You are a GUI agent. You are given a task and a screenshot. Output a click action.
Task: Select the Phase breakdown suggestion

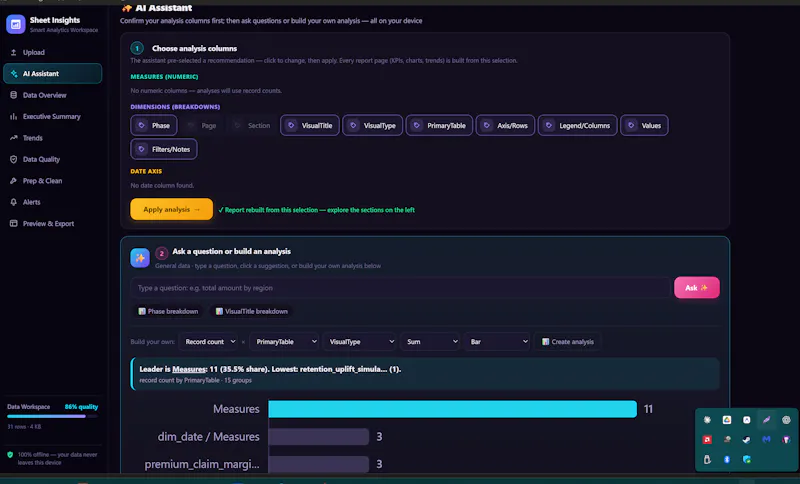[168, 311]
